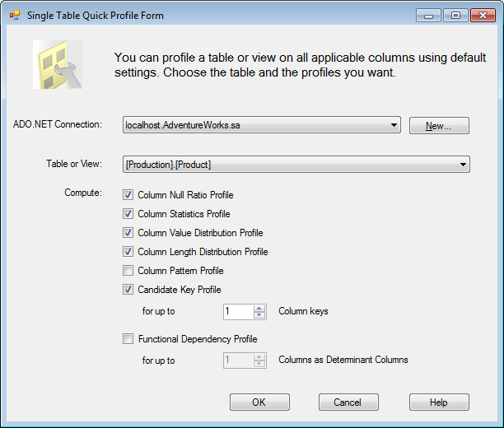The width and height of the screenshot is (504, 428).
Task: Click the Cancel button
Action: [348, 402]
